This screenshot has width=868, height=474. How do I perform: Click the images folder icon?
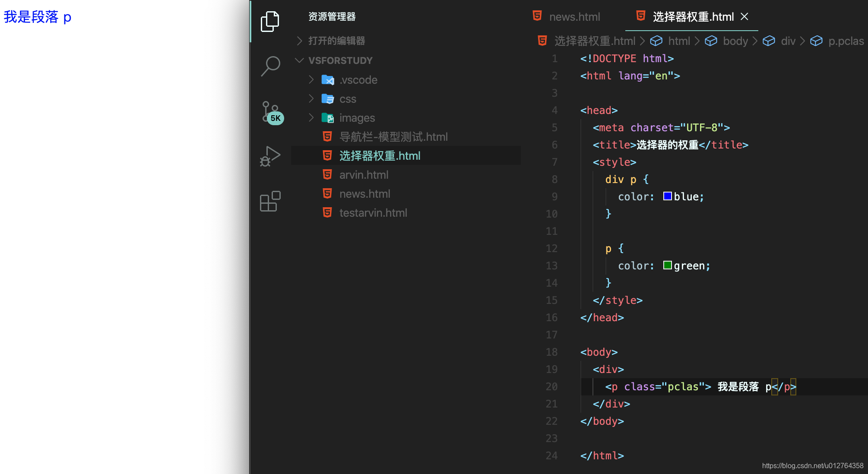pos(328,118)
